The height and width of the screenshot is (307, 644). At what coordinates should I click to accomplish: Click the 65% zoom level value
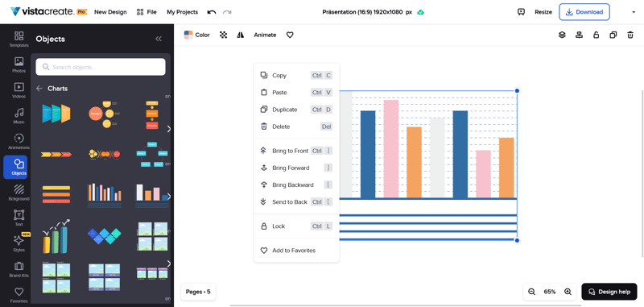tap(550, 292)
